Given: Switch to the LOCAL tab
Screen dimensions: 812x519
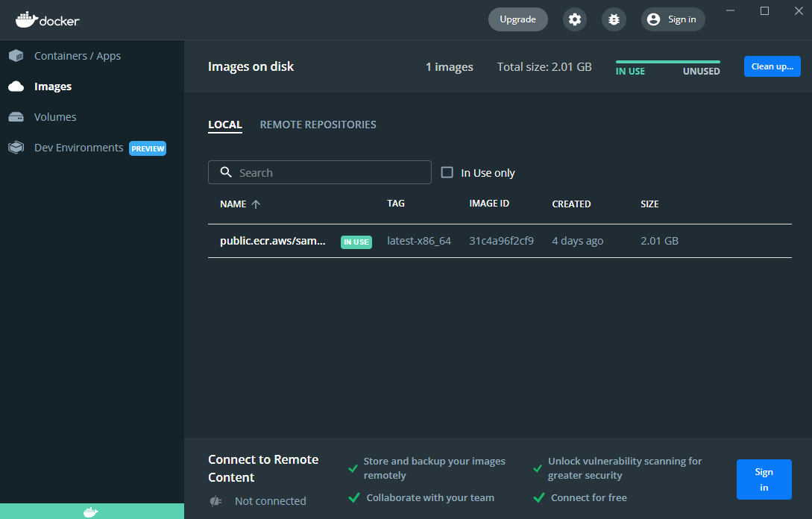Looking at the screenshot, I should coord(225,125).
